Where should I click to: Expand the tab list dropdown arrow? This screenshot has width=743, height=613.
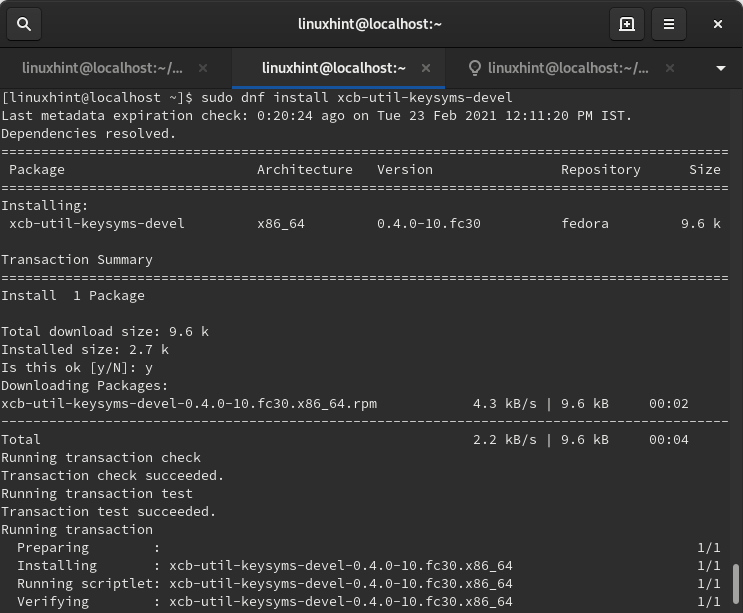(721, 68)
